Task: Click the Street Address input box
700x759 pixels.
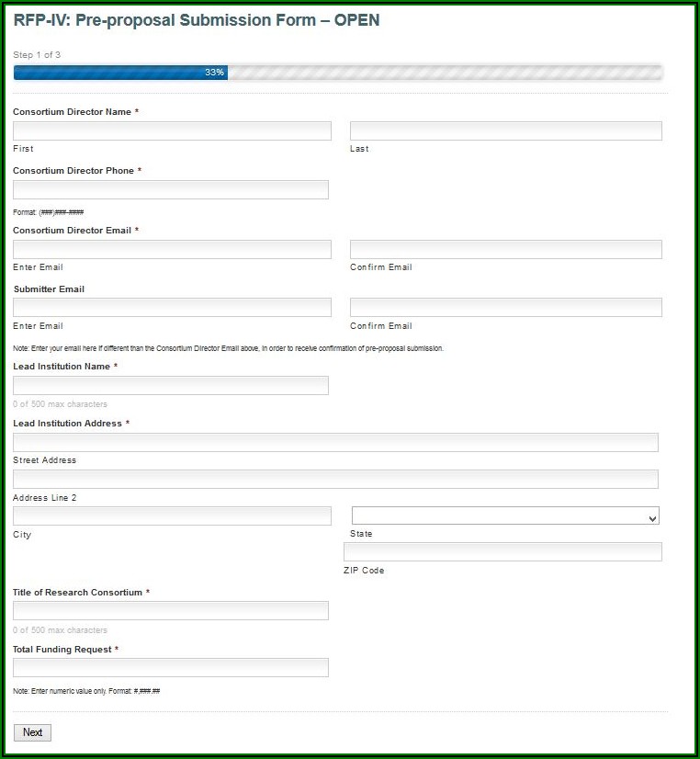Action: (335, 443)
